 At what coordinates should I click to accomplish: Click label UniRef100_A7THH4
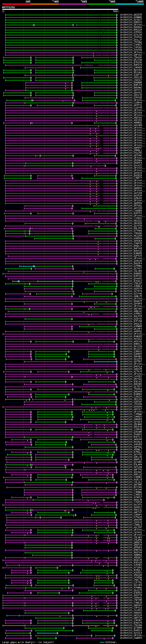coord(131,231)
